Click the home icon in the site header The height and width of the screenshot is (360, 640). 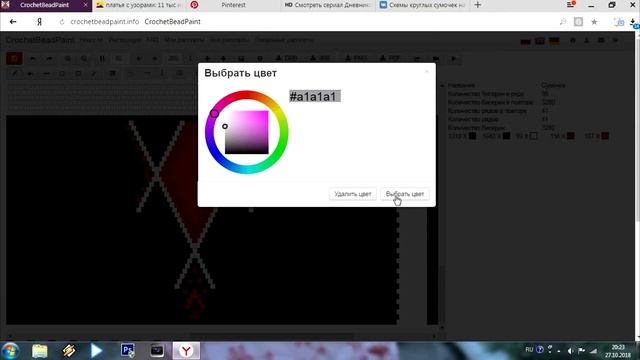click(573, 40)
